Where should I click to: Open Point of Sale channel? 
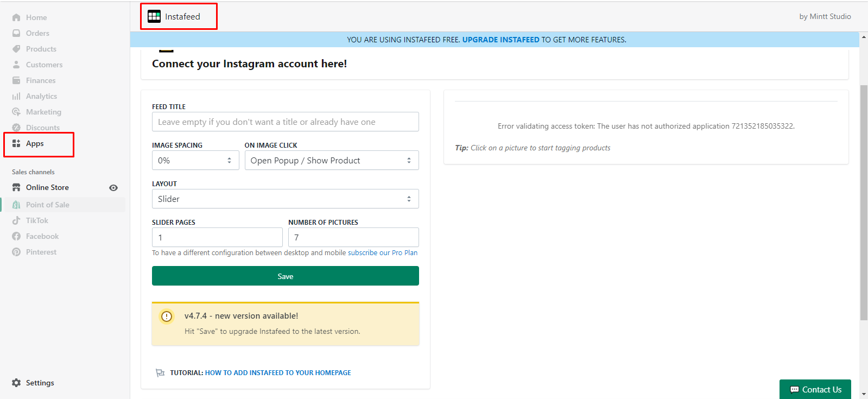coord(48,205)
